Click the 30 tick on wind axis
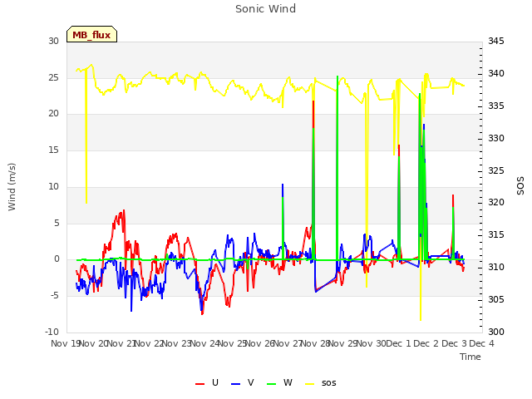532x399 pixels. 53,41
